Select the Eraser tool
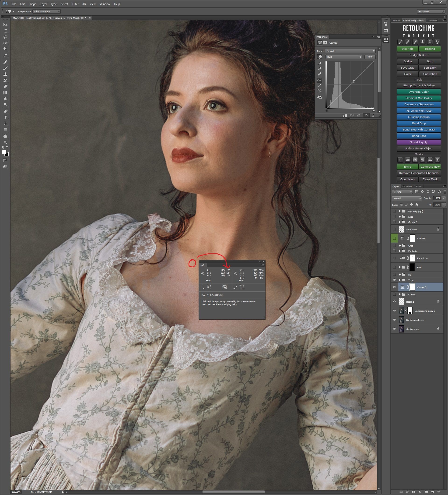 pos(5,86)
